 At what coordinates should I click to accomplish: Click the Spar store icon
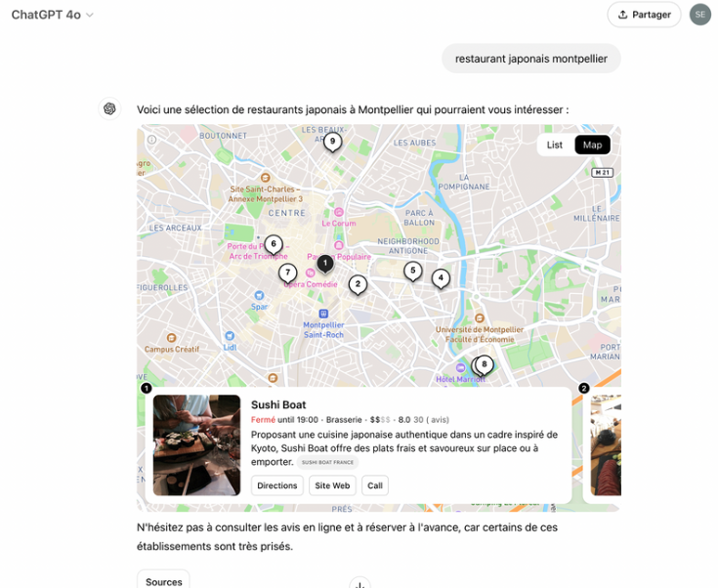point(259,295)
